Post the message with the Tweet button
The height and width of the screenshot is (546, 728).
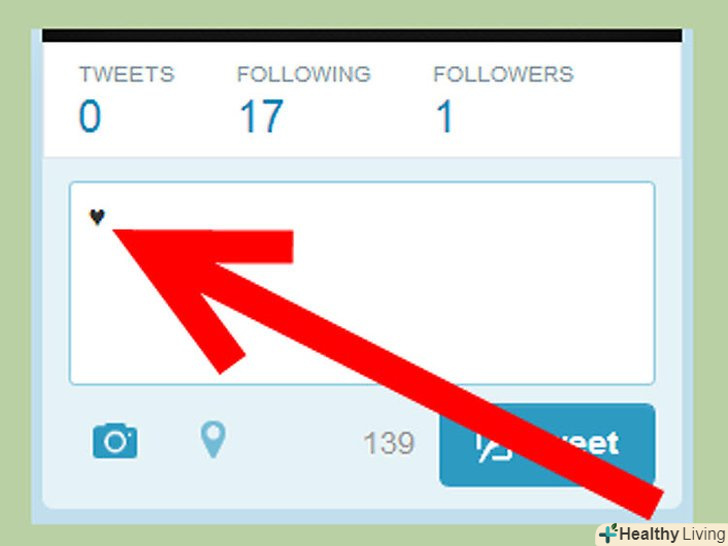click(547, 445)
